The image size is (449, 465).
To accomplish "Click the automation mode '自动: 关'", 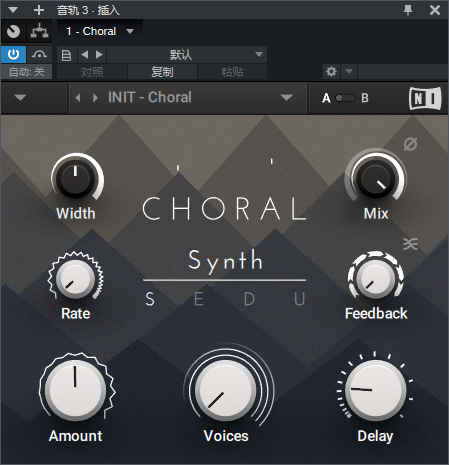I will pyautogui.click(x=26, y=72).
